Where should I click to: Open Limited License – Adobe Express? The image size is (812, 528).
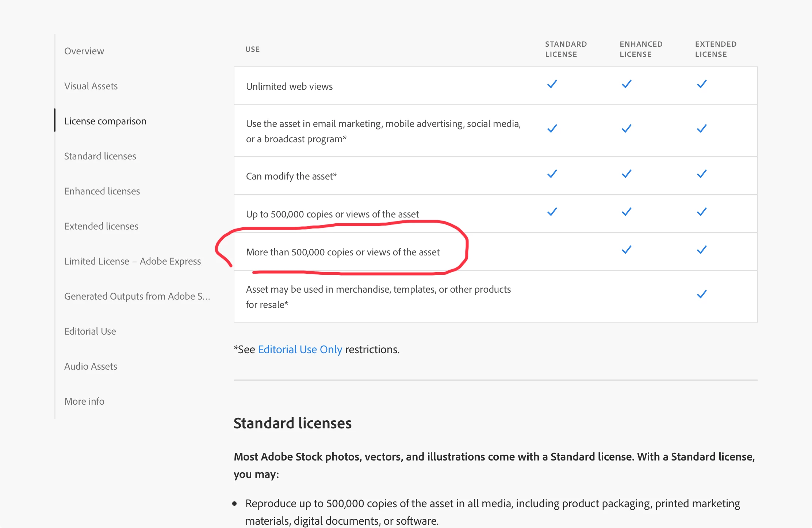coord(133,261)
